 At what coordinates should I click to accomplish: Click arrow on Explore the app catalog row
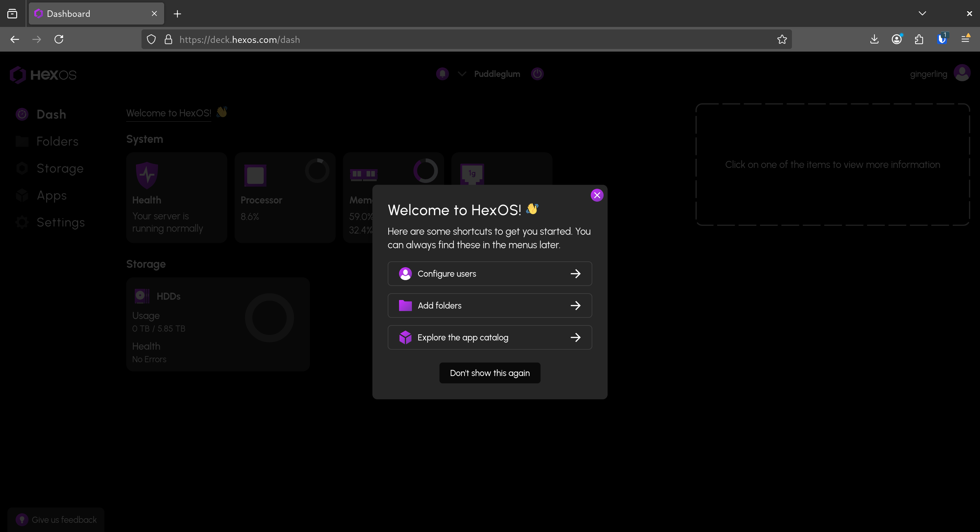click(576, 337)
